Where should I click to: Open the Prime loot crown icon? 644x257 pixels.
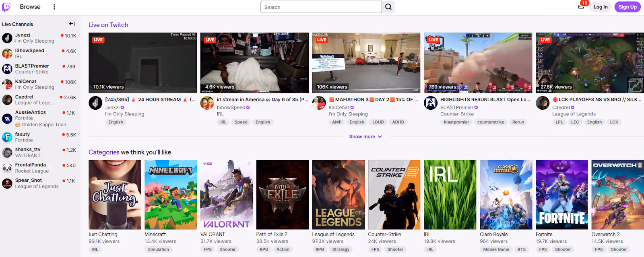[581, 6]
